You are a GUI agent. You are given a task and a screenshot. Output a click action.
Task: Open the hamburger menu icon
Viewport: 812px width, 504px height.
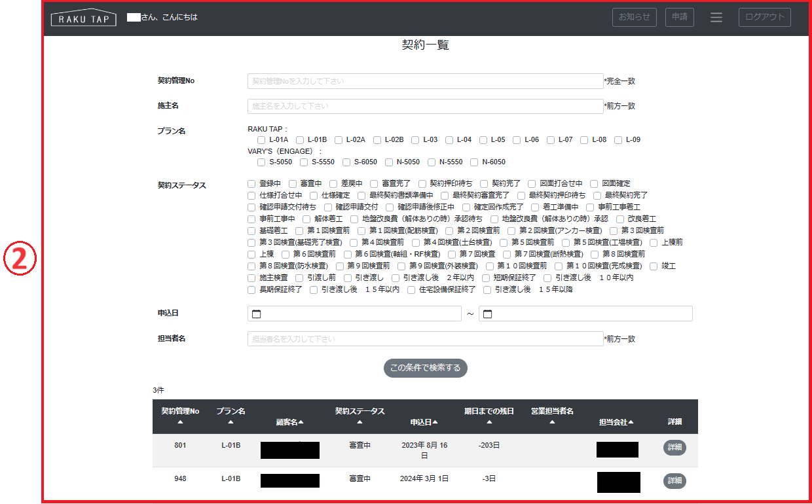click(x=716, y=18)
